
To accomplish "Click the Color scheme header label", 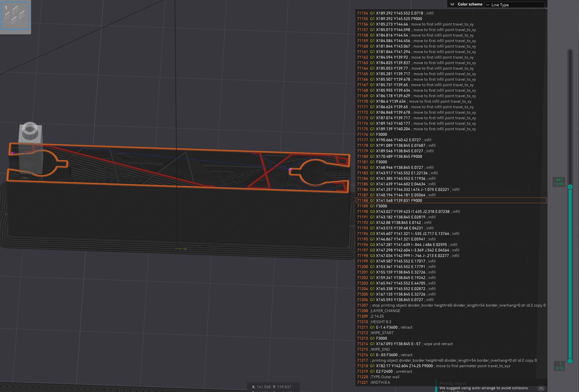I will tap(470, 4).
